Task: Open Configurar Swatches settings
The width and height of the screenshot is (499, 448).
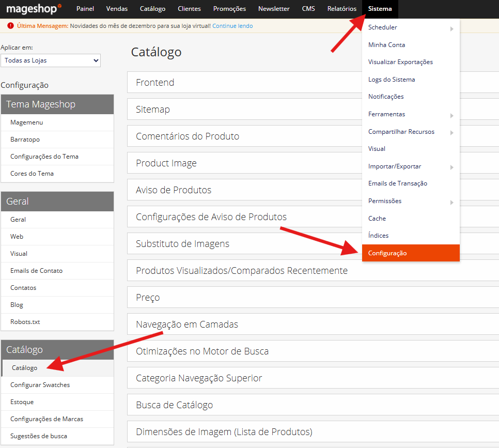Action: coord(40,385)
